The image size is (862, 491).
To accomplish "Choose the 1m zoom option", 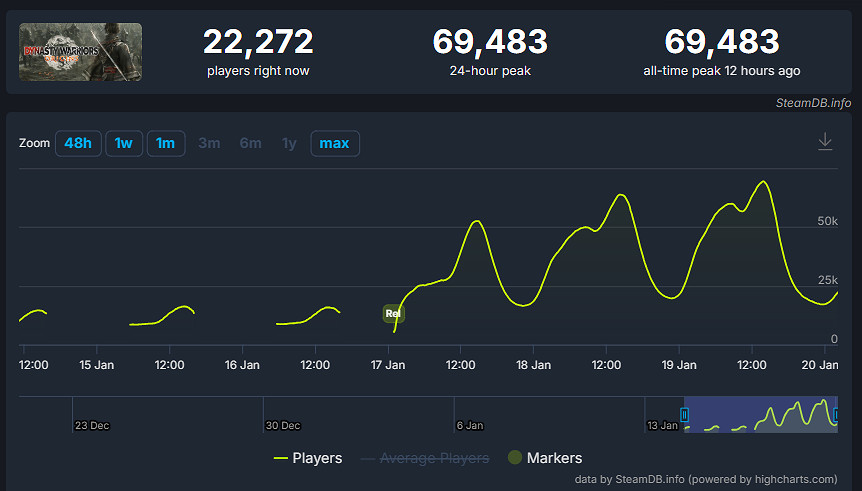I will click(165, 143).
